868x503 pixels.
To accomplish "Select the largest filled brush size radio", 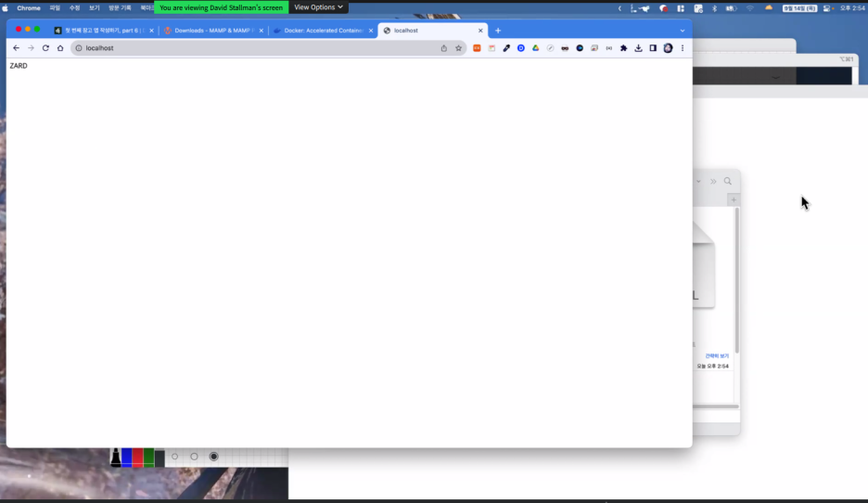I will point(213,457).
